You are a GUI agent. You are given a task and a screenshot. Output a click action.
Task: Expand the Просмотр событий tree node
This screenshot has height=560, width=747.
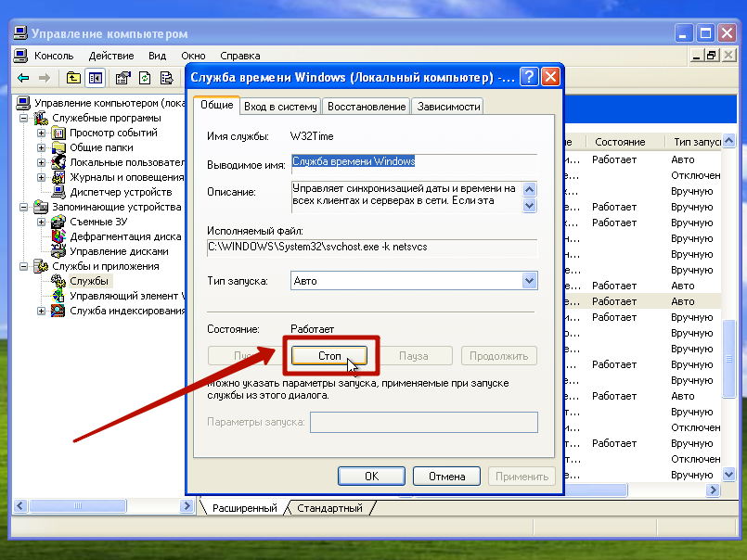[41, 133]
